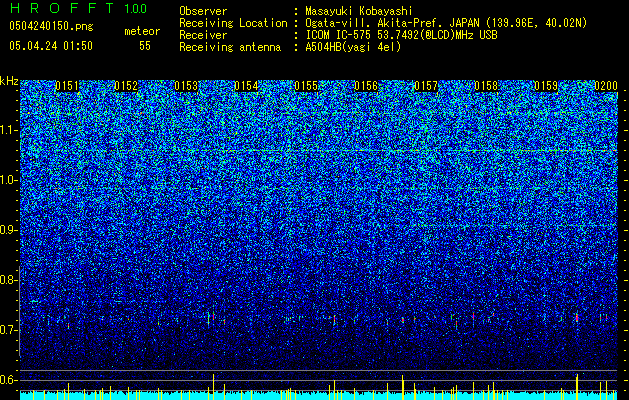
Task: Click the 0.8 frequency axis label
Action: click(x=9, y=280)
